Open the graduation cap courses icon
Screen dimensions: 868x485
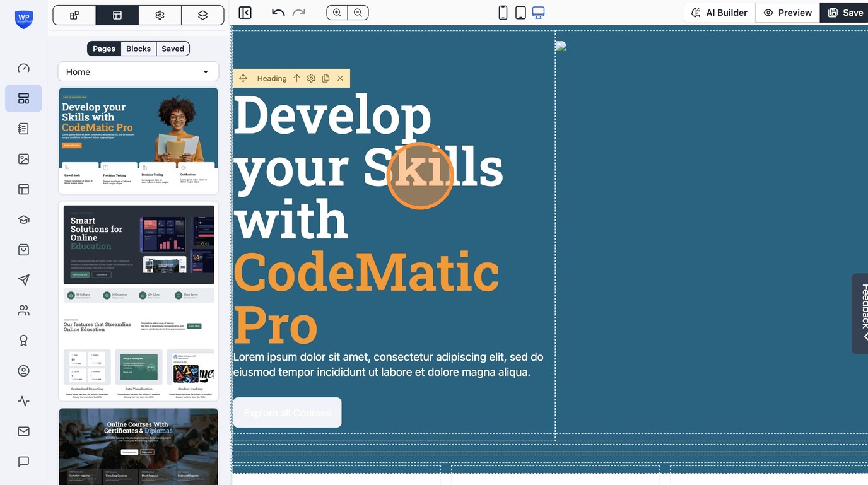(x=23, y=219)
